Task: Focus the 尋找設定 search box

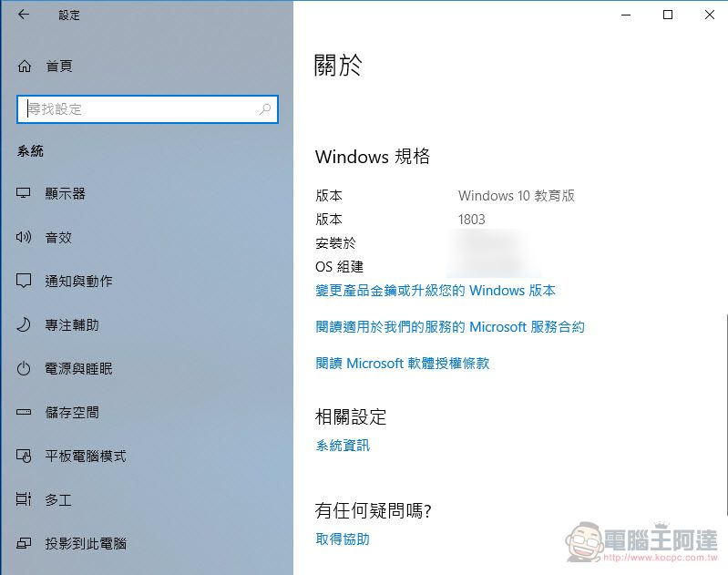Action: tap(148, 109)
